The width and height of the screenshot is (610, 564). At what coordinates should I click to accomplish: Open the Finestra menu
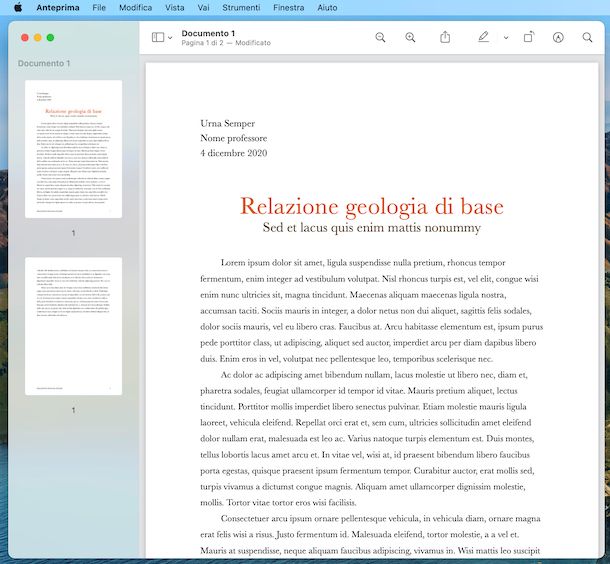(x=289, y=7)
